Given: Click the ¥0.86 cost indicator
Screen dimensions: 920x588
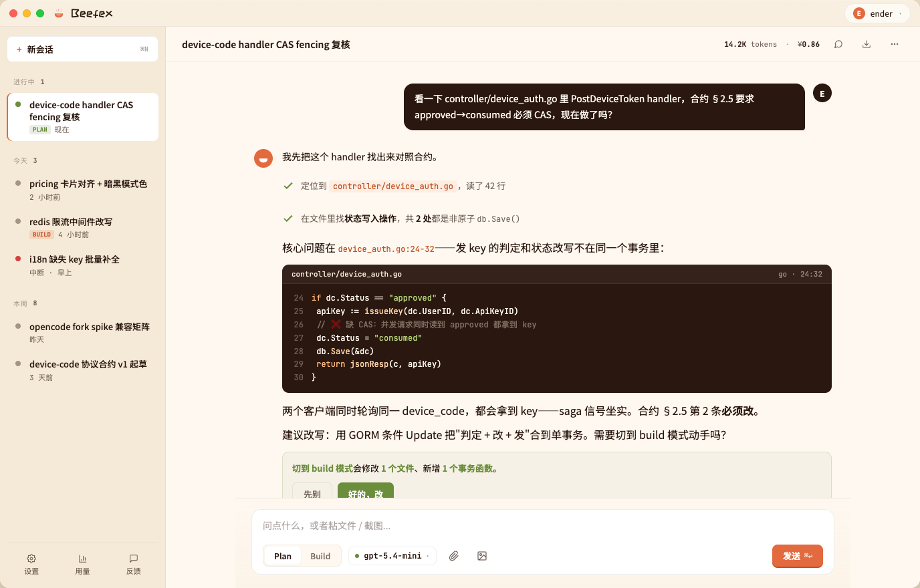Looking at the screenshot, I should point(808,45).
